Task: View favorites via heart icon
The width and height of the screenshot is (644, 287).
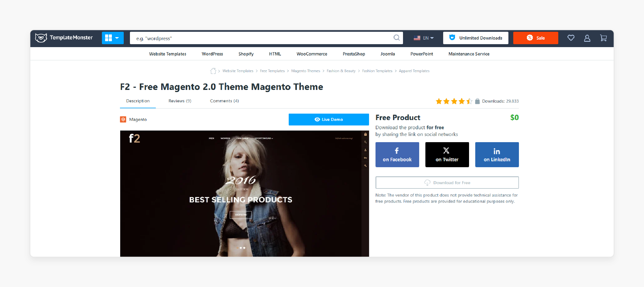Action: (571, 38)
